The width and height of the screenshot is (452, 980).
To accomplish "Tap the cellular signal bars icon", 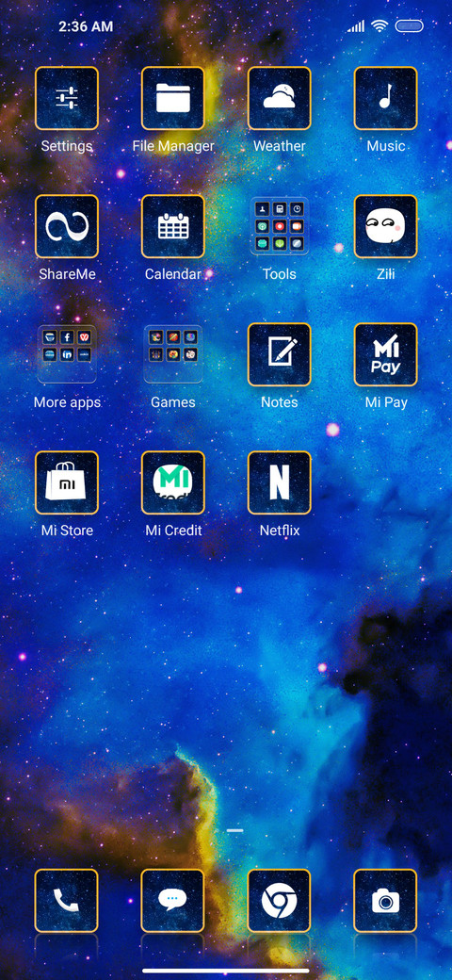I will 356,26.
